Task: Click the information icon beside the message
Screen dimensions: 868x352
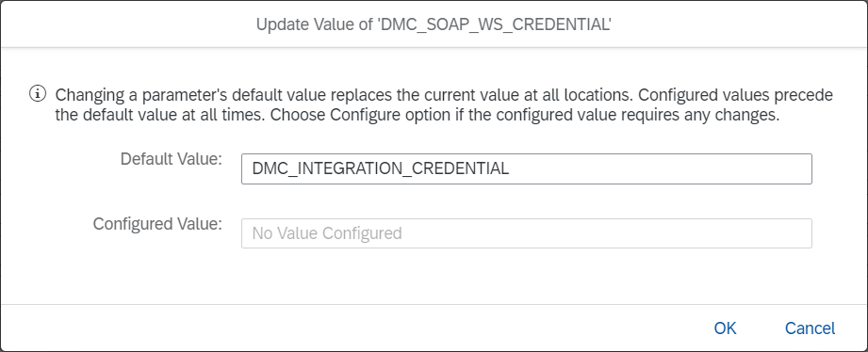Action: tap(38, 94)
